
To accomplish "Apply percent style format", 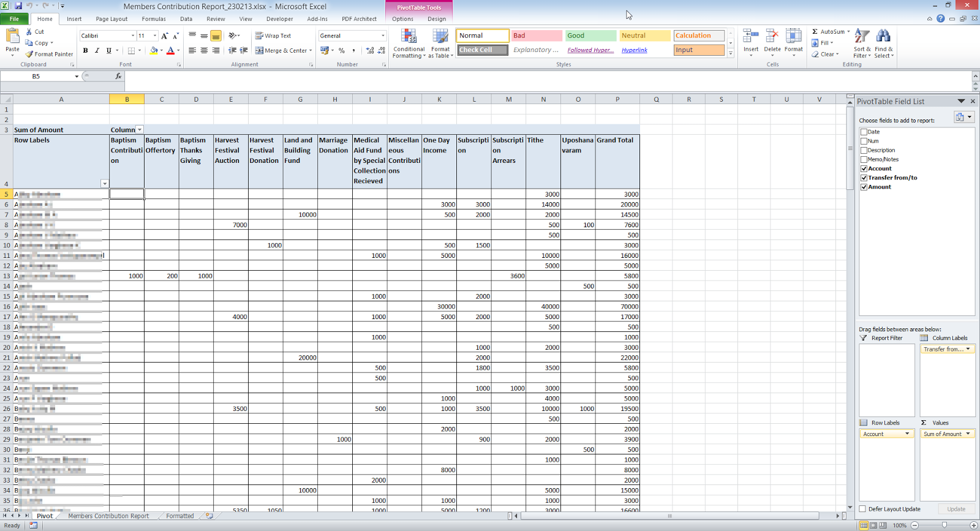I will click(x=342, y=50).
